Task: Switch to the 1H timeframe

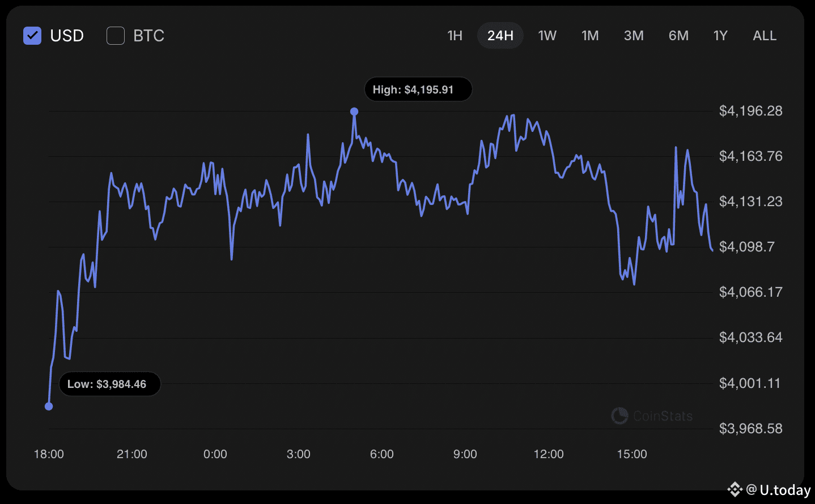Action: pos(455,36)
